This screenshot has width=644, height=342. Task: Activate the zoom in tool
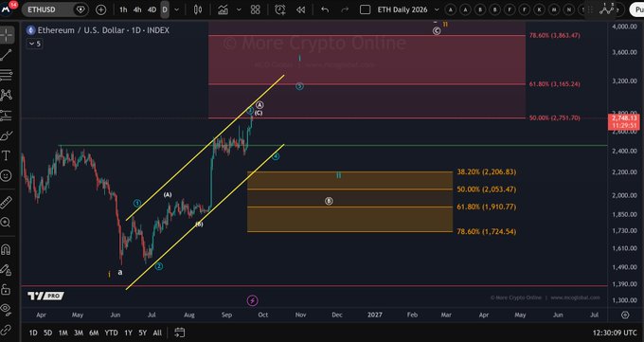(7, 223)
